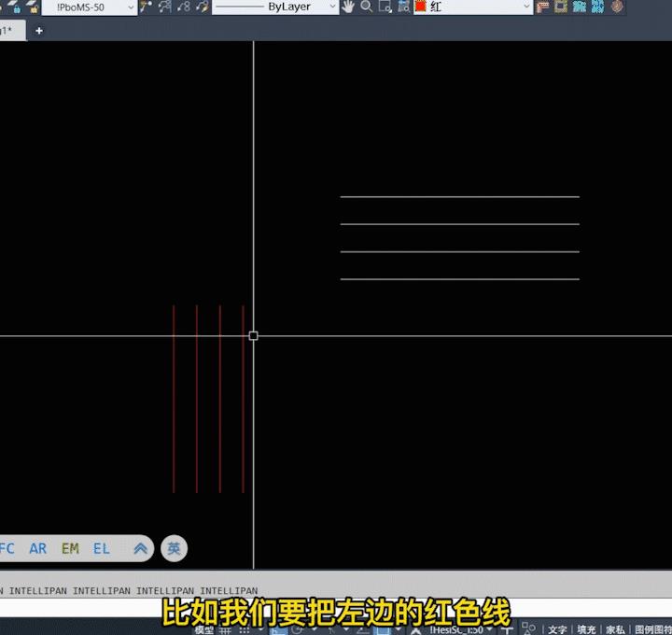Expand the ByLayer linetype dropdown
The height and width of the screenshot is (635, 672).
331,7
